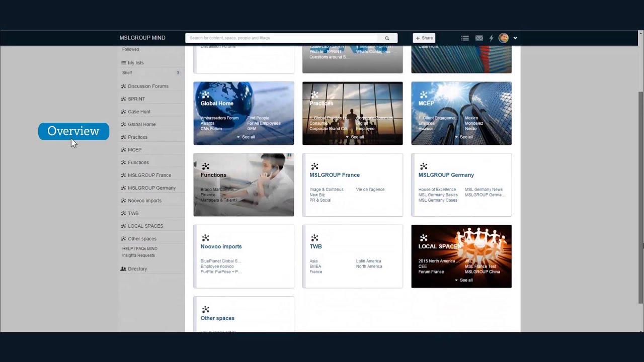644x362 pixels.
Task: Open the mail inbox envelope icon
Action: (479, 38)
